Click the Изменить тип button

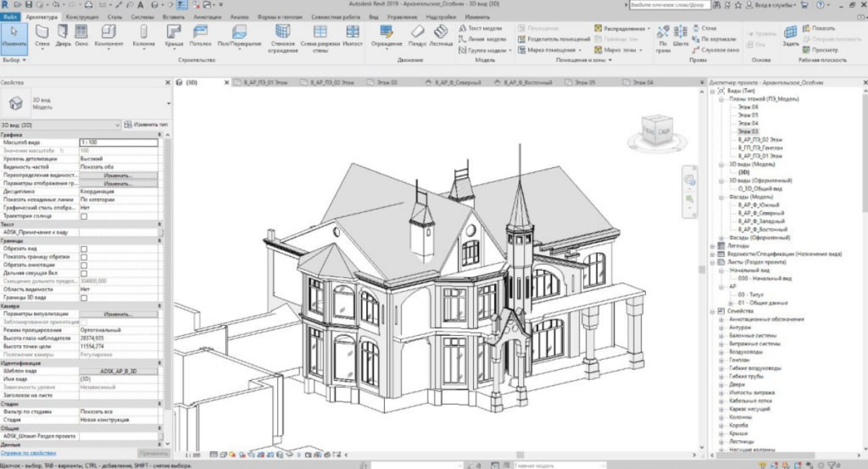pyautogui.click(x=145, y=124)
